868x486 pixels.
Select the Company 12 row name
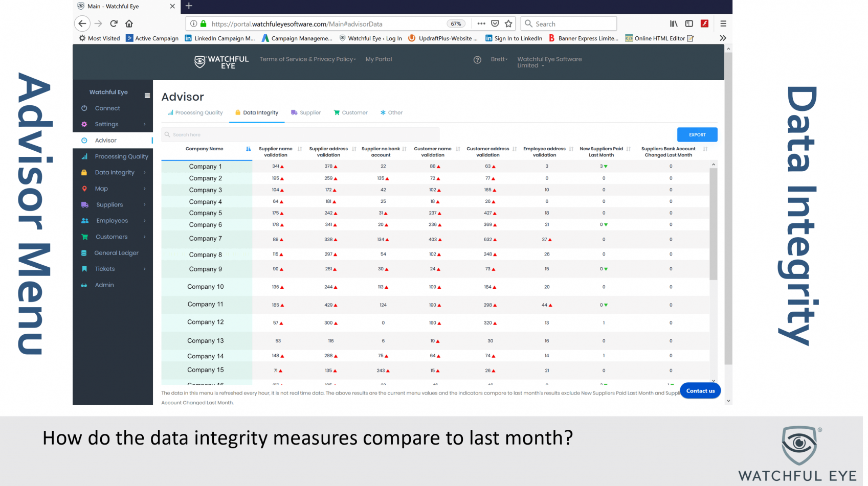point(206,322)
